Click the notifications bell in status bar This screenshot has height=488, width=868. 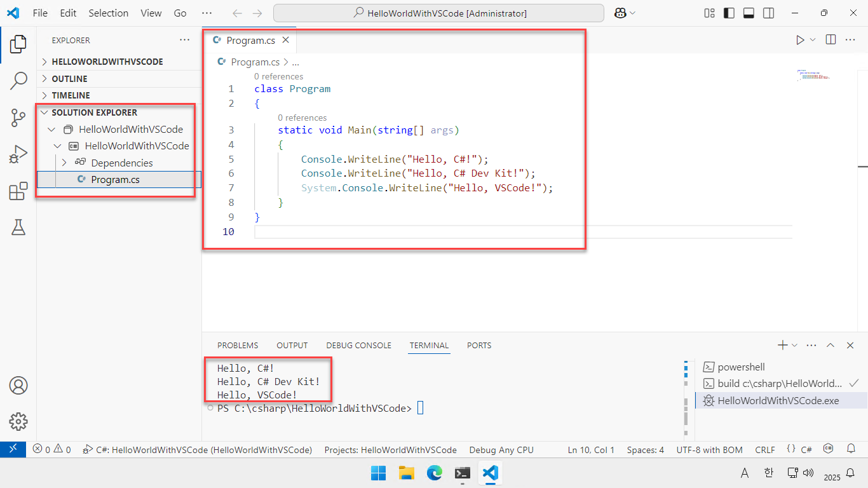[851, 449]
